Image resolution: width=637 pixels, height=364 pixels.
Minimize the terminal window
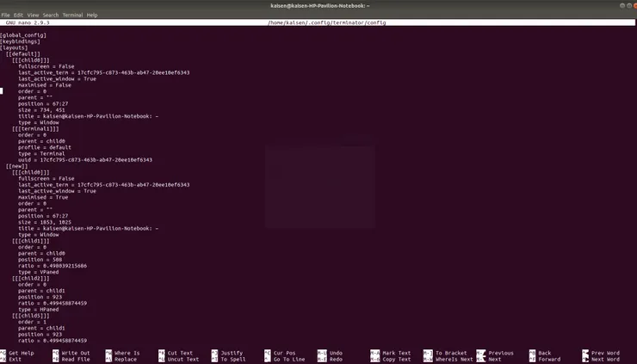pyautogui.click(x=622, y=6)
